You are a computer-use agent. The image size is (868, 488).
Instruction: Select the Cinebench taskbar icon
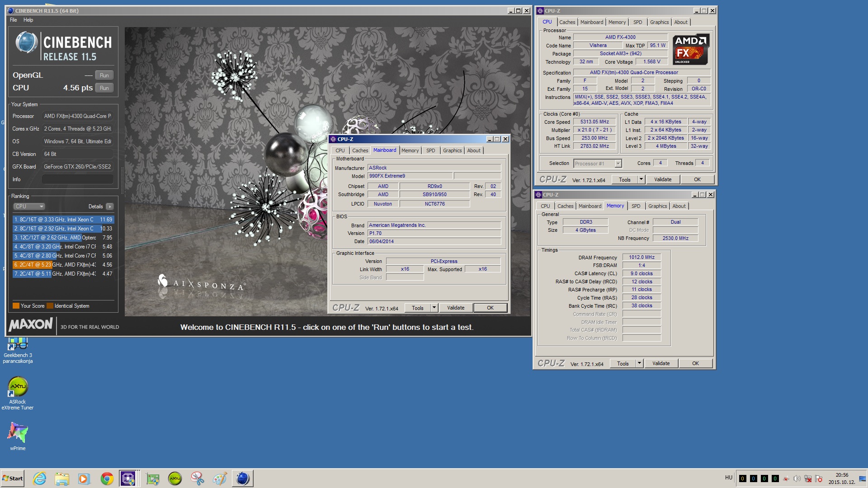pos(243,479)
